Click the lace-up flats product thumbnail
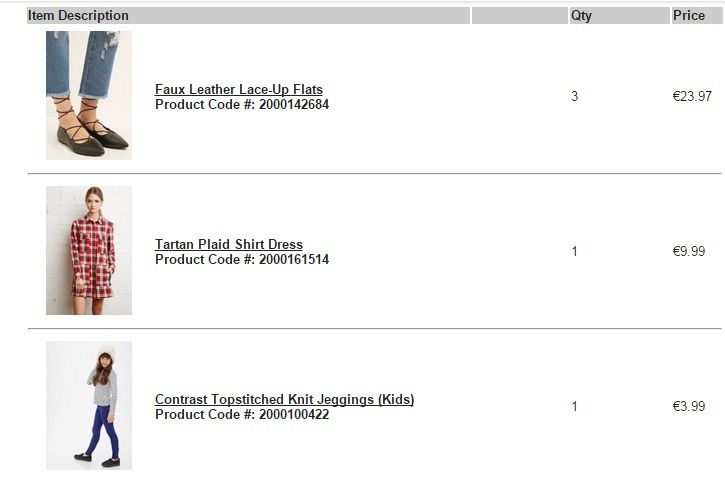The image size is (725, 479). [89, 95]
